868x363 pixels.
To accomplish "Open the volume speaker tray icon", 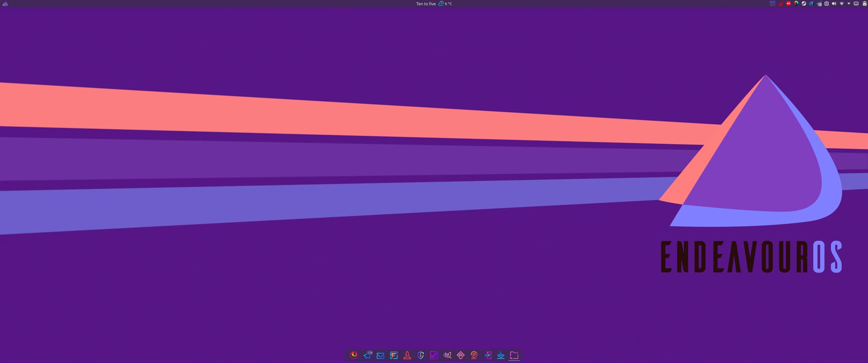I will pyautogui.click(x=834, y=4).
